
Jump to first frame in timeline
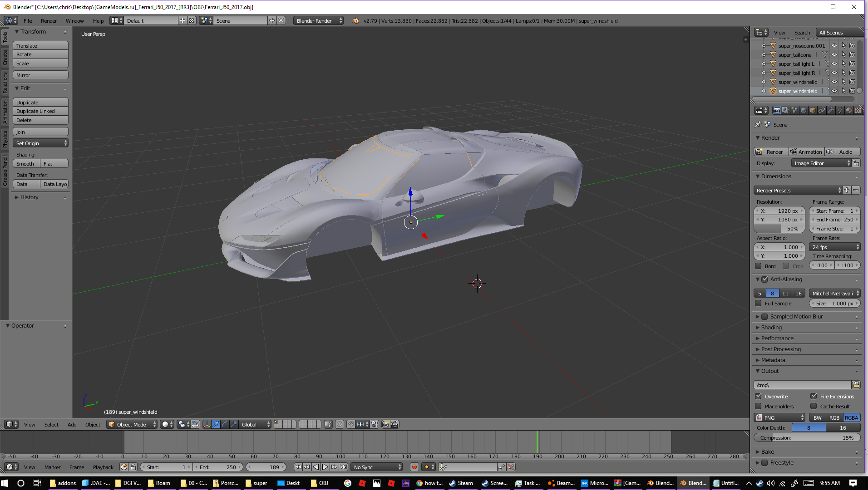298,467
